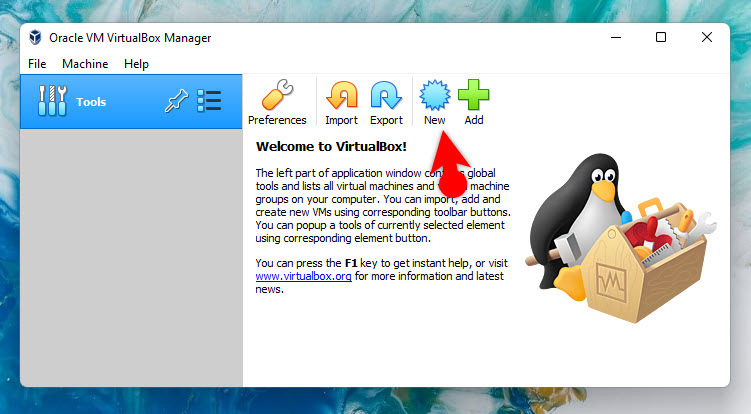Open the Preferences tool
The width and height of the screenshot is (751, 414).
(277, 102)
